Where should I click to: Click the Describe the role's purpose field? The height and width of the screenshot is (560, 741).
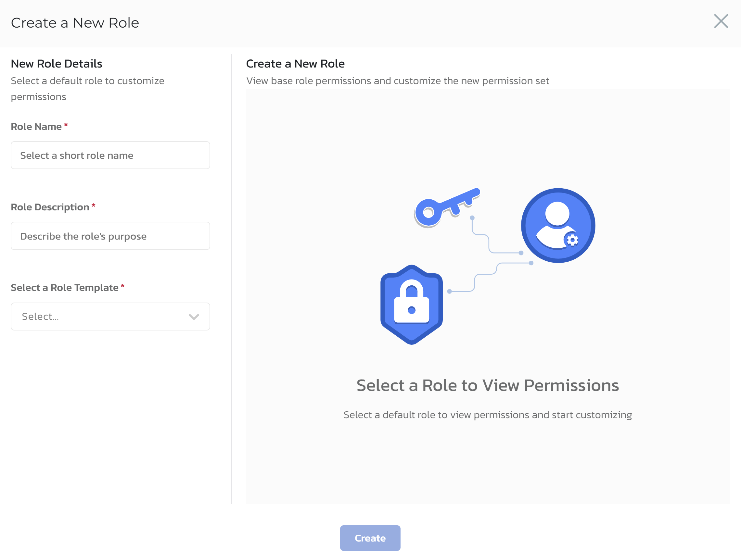click(x=110, y=236)
